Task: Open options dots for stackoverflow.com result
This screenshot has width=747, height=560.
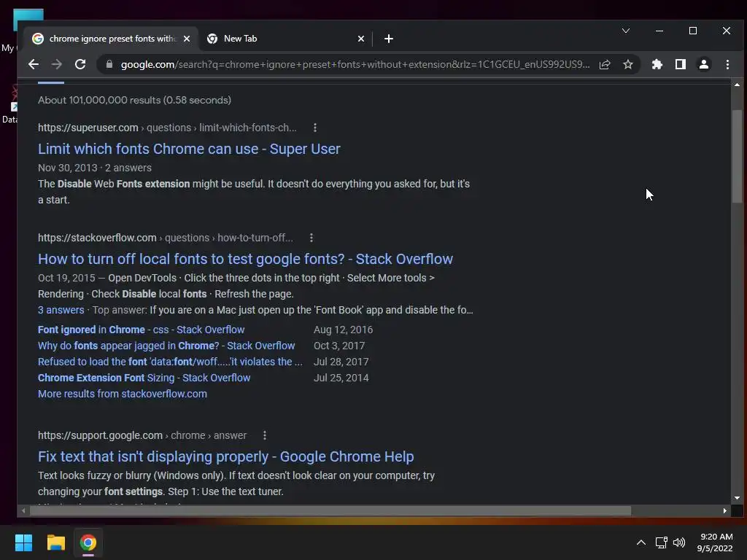Action: pyautogui.click(x=311, y=238)
